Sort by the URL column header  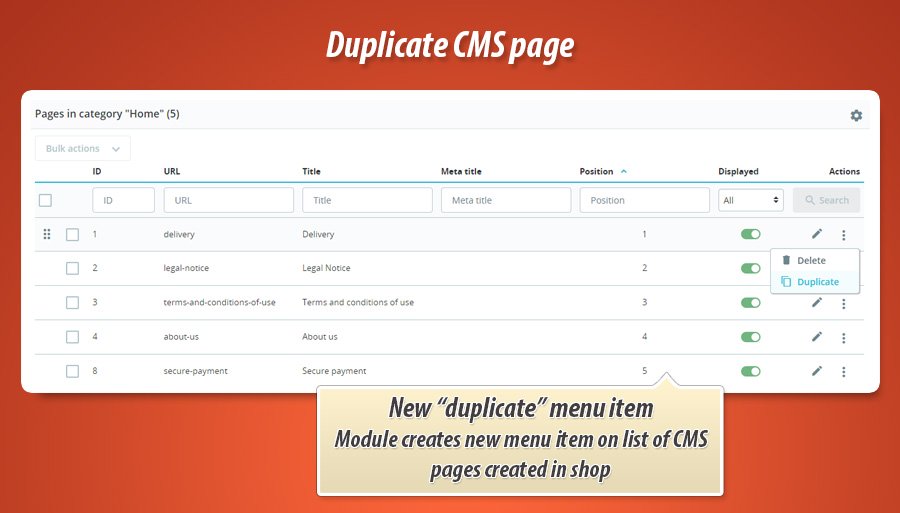(172, 171)
